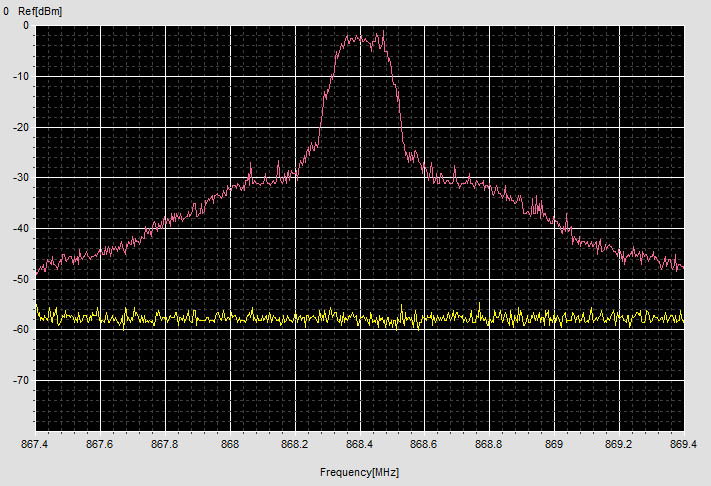Click the Frequency[MHz] axis title
The width and height of the screenshot is (711, 486).
pos(359,472)
